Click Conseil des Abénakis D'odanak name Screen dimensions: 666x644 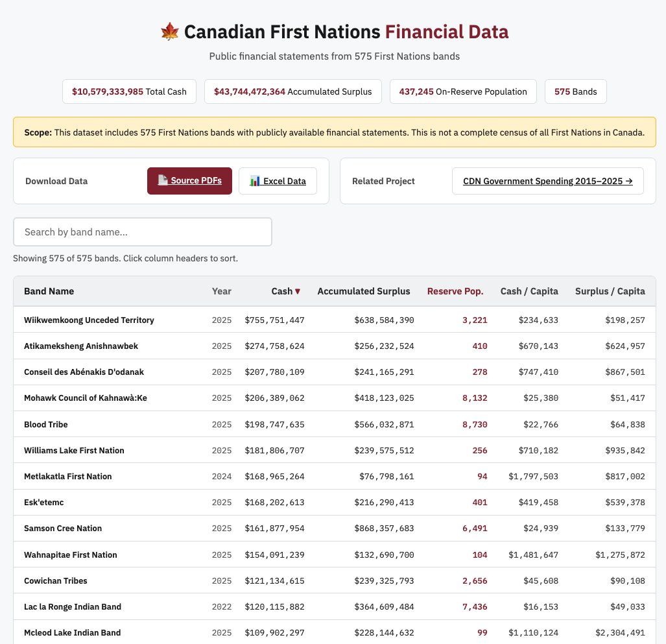[x=84, y=372]
